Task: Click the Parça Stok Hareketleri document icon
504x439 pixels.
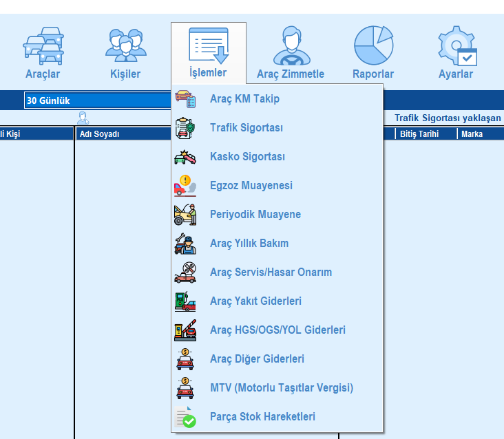Action: [185, 417]
